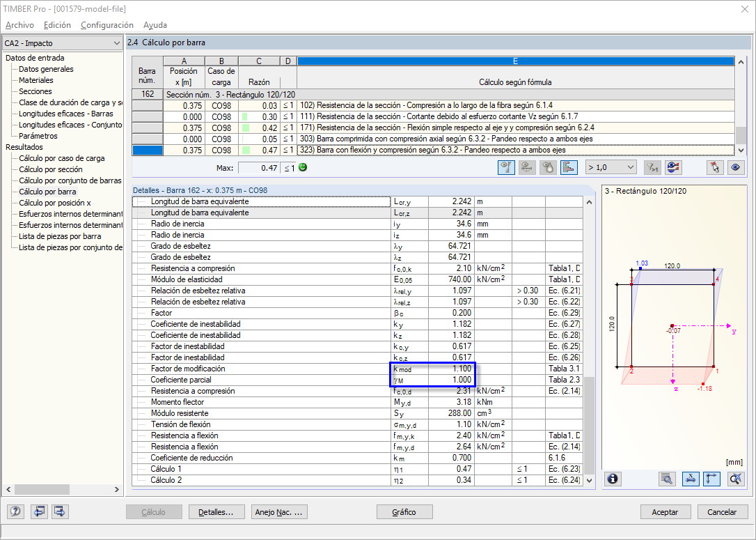Click the go to next table arrow icon
Image resolution: width=756 pixels, height=540 pixels.
click(60, 511)
